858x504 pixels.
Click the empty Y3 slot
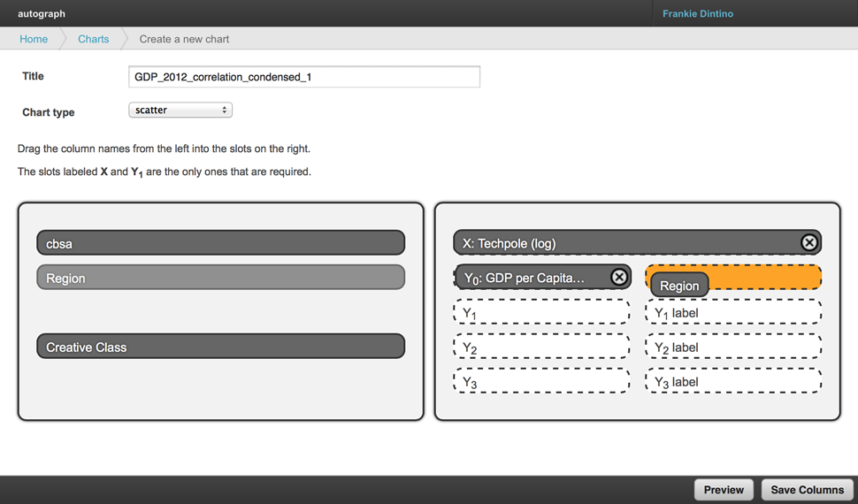point(541,381)
